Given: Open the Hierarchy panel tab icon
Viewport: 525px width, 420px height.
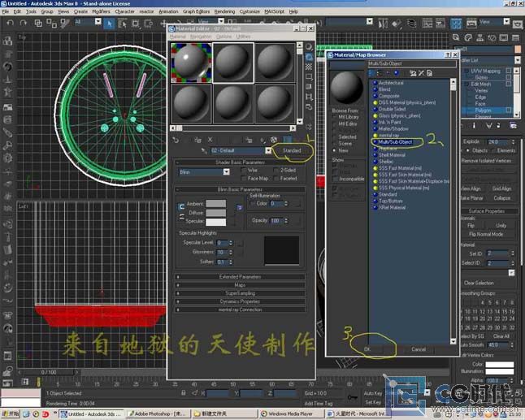Looking at the screenshot, I should tap(479, 37).
